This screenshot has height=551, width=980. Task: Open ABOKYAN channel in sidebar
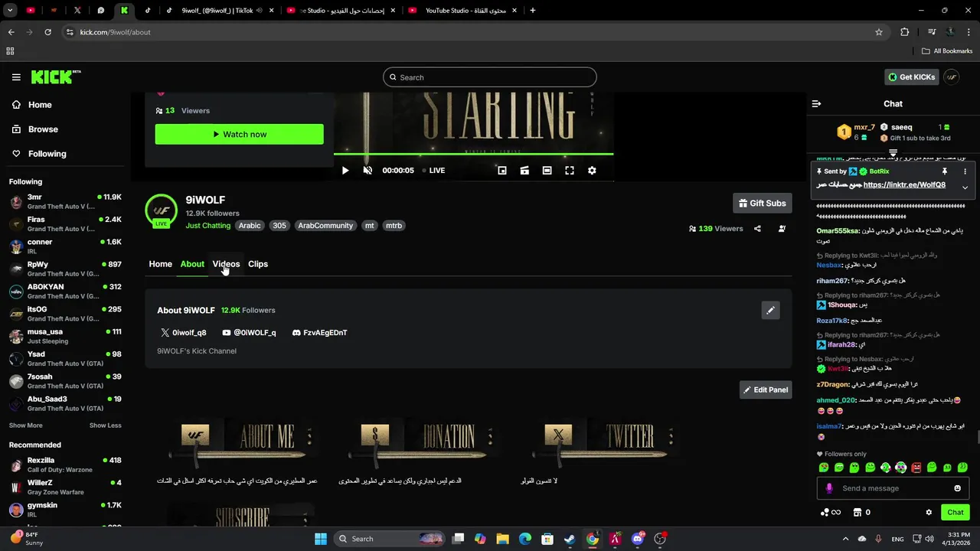65,292
